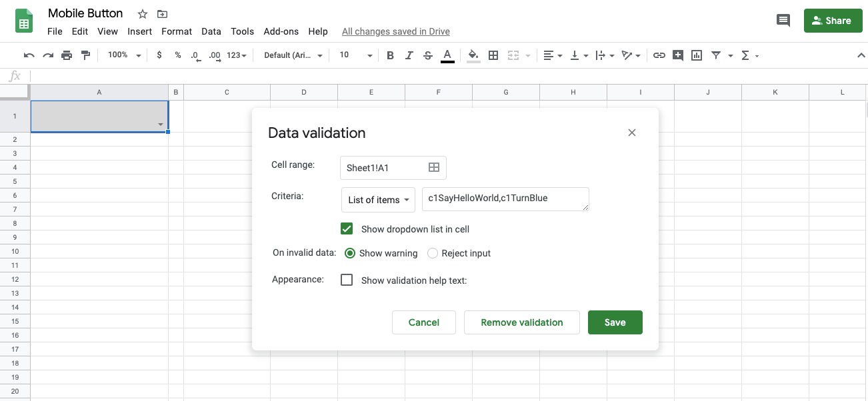Click the Remove validation button
The width and height of the screenshot is (868, 401).
521,322
